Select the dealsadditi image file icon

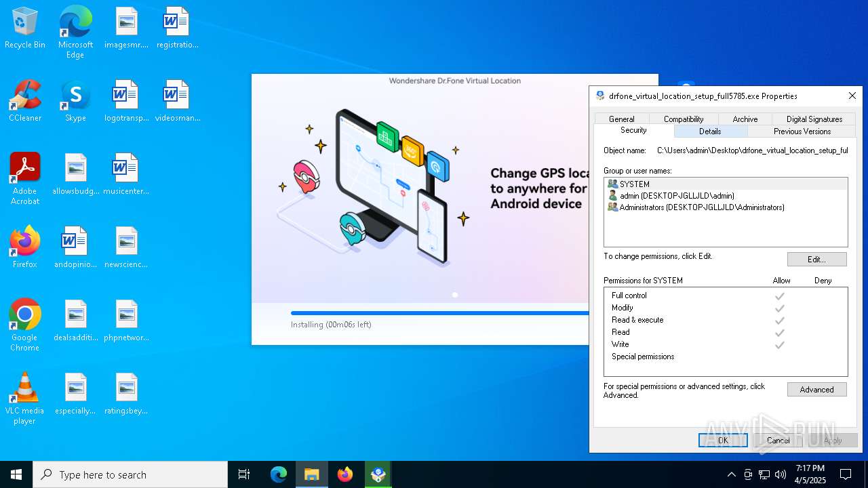tap(75, 321)
